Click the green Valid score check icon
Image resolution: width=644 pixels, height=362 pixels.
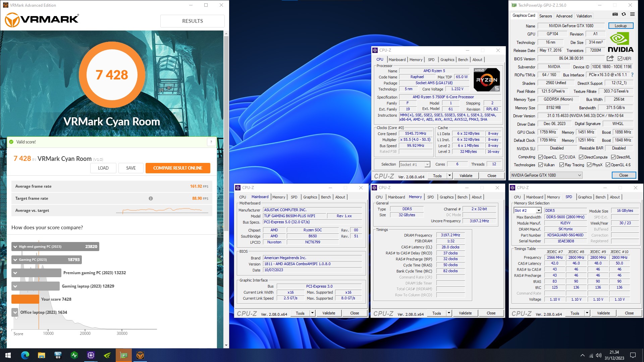(11, 142)
